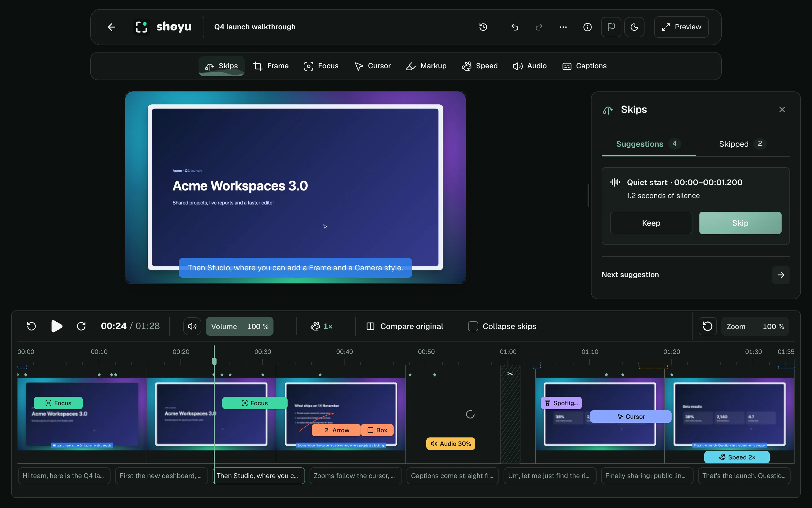Select the Arrow markup clip
This screenshot has width=812, height=508.
pyautogui.click(x=336, y=430)
